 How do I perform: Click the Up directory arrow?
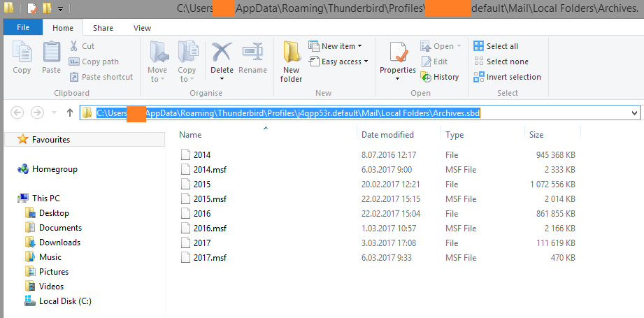tap(69, 113)
